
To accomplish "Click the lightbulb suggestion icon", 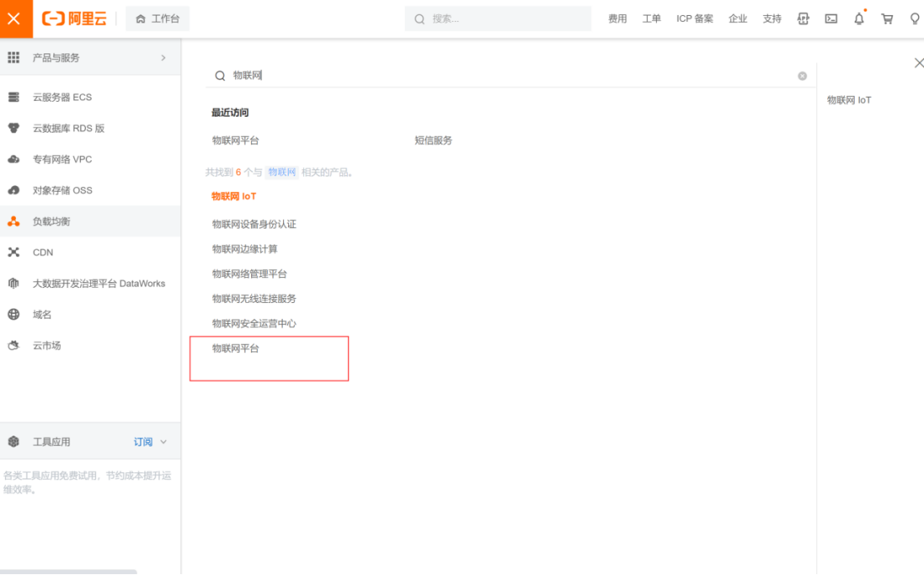I will (x=914, y=18).
